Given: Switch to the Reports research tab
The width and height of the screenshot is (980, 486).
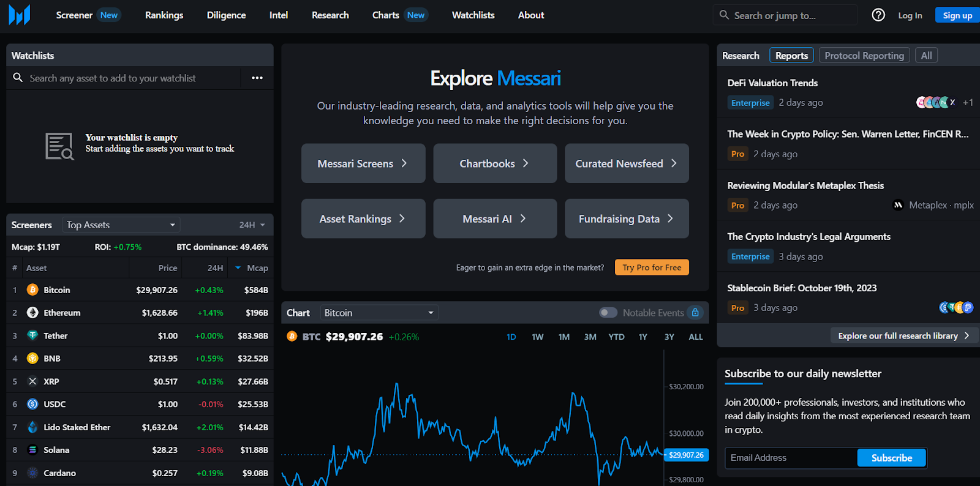Looking at the screenshot, I should click(x=791, y=56).
